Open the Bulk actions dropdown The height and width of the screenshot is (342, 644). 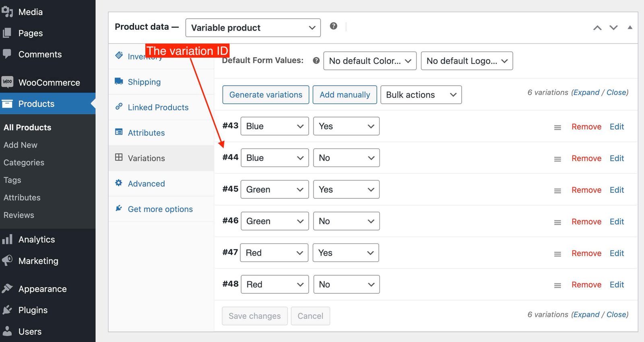(x=421, y=95)
